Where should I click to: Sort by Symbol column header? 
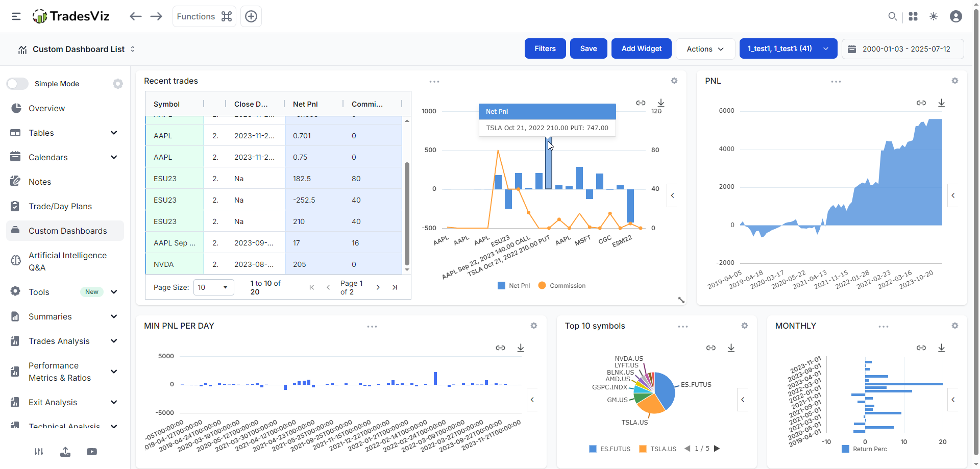coord(166,104)
